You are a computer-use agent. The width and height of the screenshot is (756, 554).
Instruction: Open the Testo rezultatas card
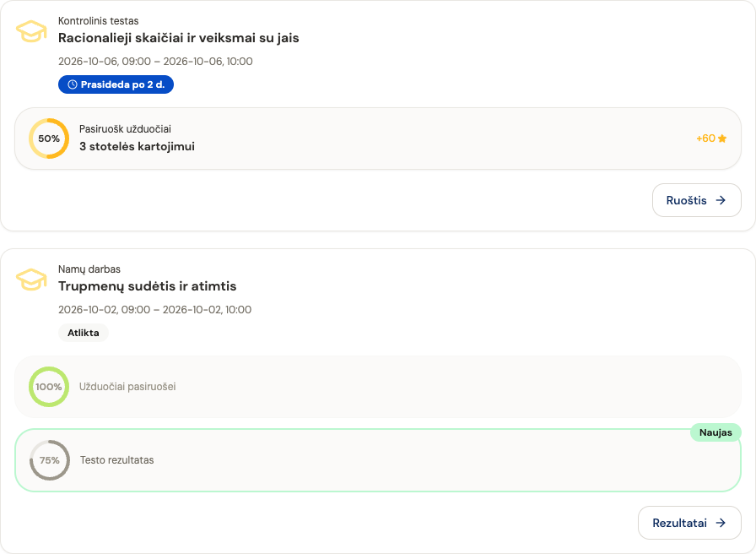point(378,460)
